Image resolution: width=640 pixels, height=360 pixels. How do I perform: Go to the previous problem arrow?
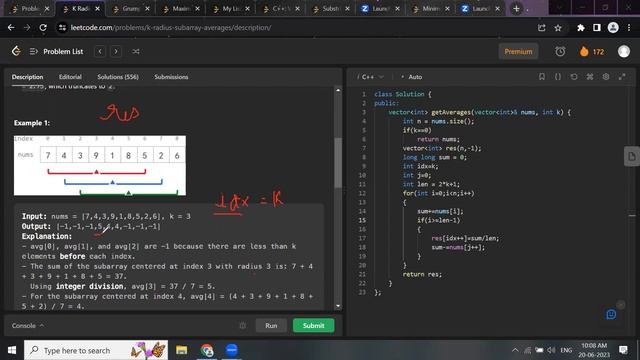(x=100, y=51)
